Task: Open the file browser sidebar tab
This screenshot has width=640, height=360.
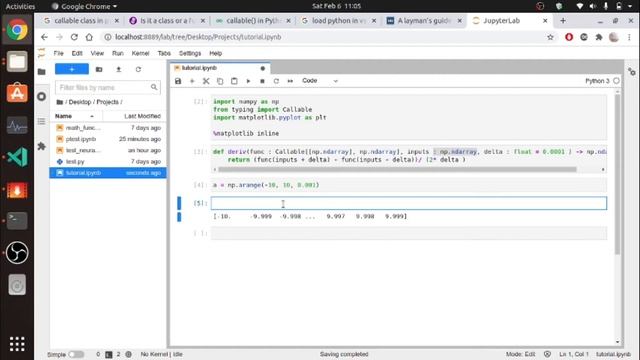Action: 42,72
